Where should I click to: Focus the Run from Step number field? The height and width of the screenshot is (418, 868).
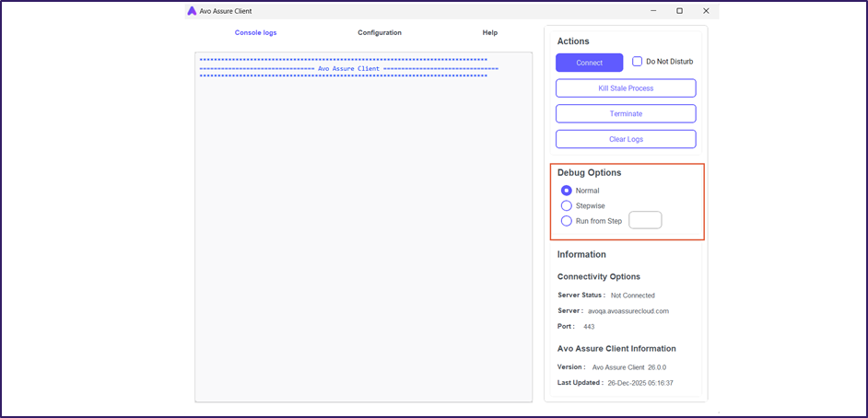click(645, 220)
